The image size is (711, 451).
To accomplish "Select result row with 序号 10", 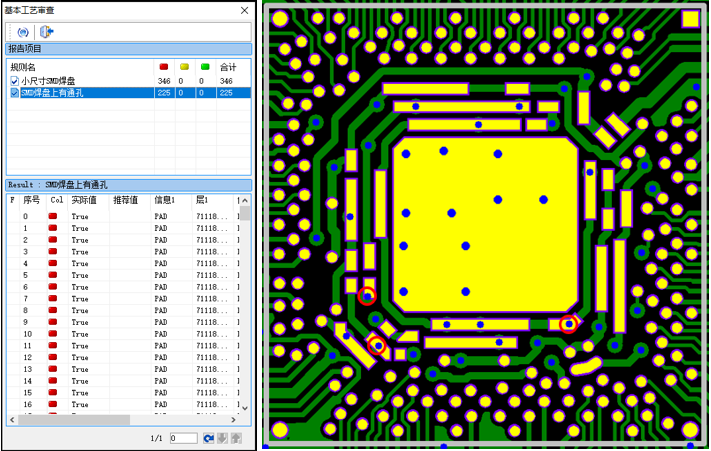I will point(123,334).
